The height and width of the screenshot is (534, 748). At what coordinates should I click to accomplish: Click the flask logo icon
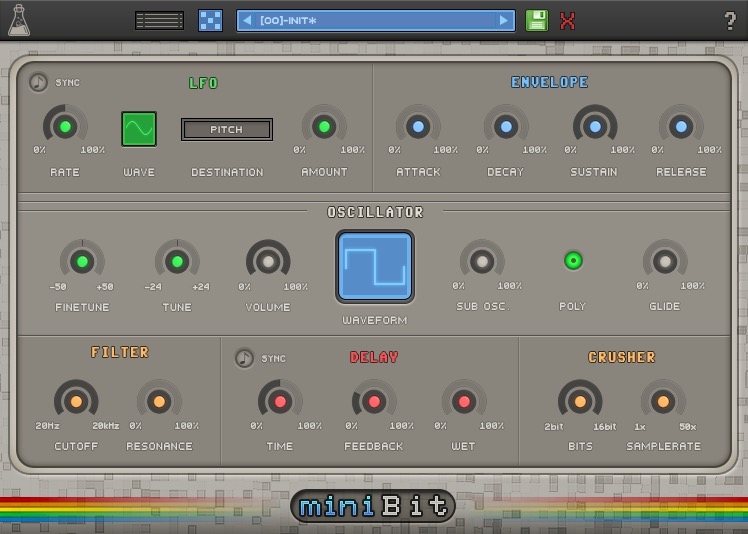tap(19, 20)
